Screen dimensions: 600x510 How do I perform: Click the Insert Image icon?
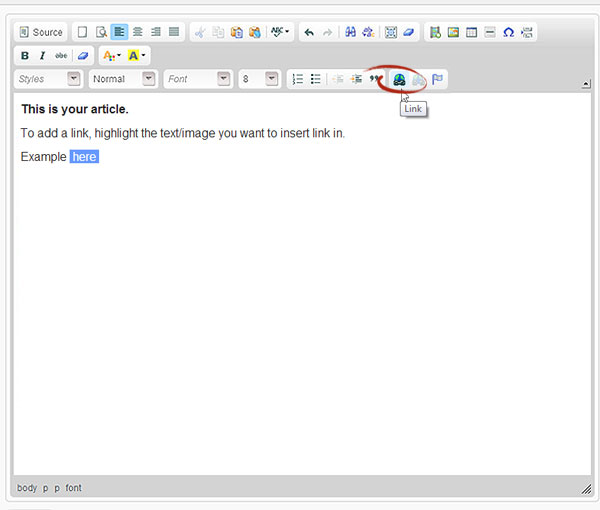tap(453, 32)
